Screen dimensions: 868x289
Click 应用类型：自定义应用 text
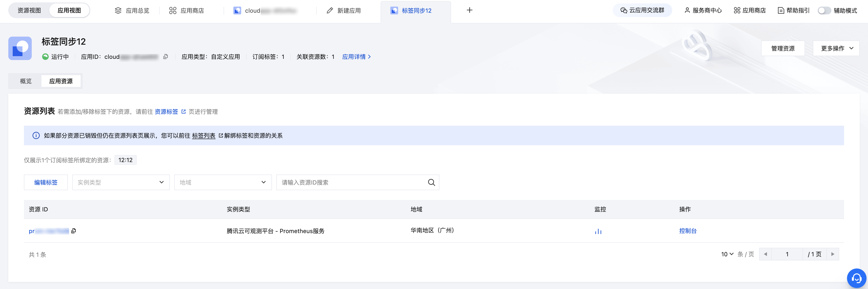211,57
